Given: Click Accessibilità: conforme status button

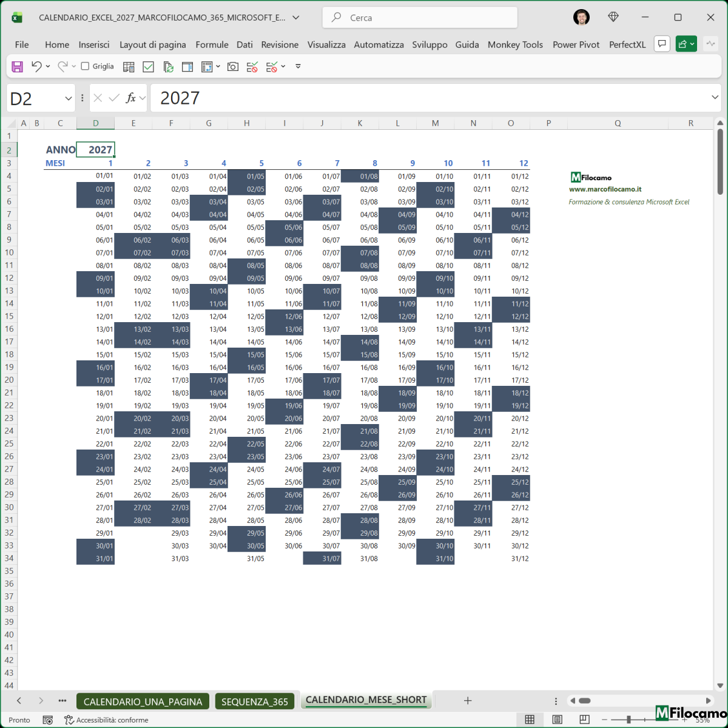Looking at the screenshot, I should pos(107,720).
